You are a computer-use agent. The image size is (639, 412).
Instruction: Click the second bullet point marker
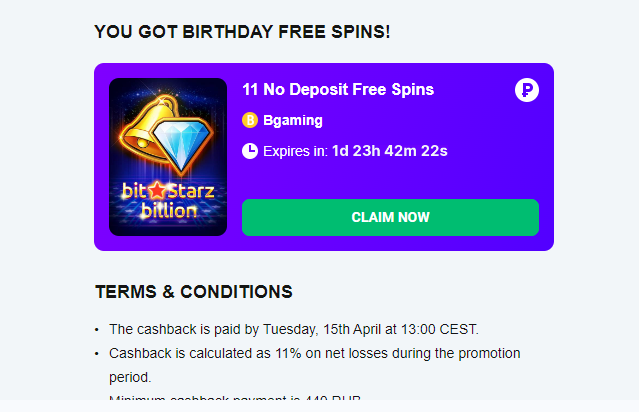click(x=97, y=354)
